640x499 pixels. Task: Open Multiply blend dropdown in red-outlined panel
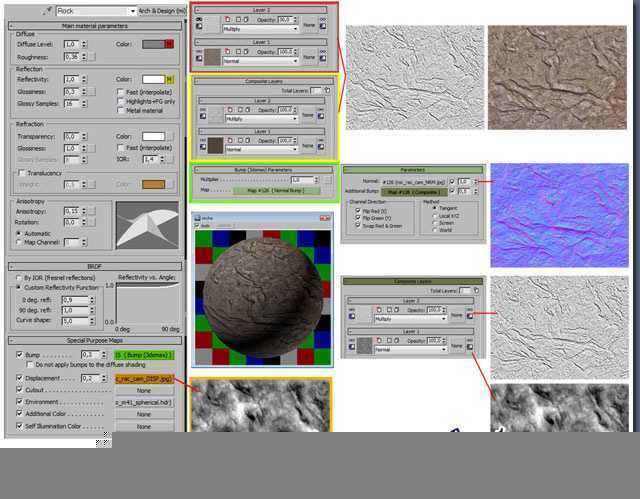tap(260, 29)
